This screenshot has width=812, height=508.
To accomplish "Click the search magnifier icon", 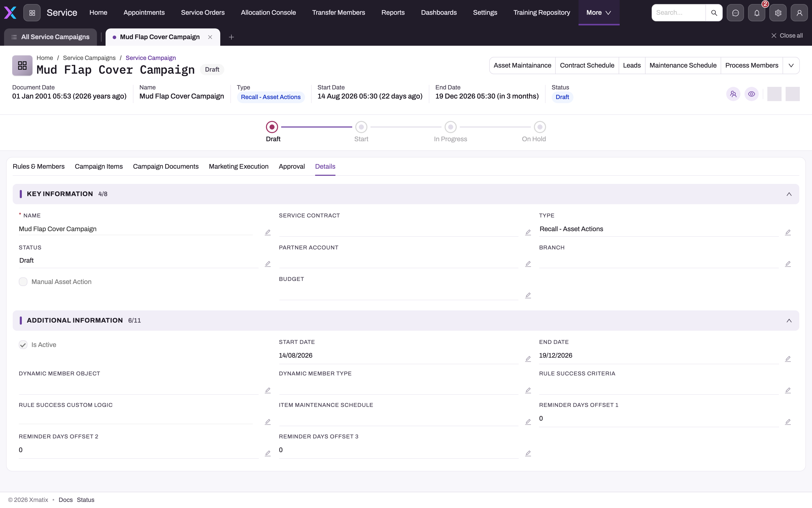I will coord(714,13).
